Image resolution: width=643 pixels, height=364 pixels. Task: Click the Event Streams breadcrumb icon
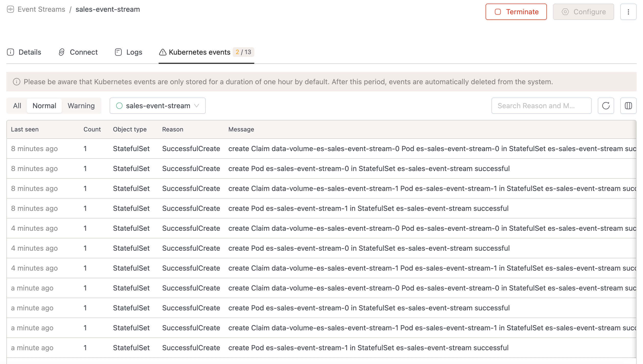click(x=10, y=9)
